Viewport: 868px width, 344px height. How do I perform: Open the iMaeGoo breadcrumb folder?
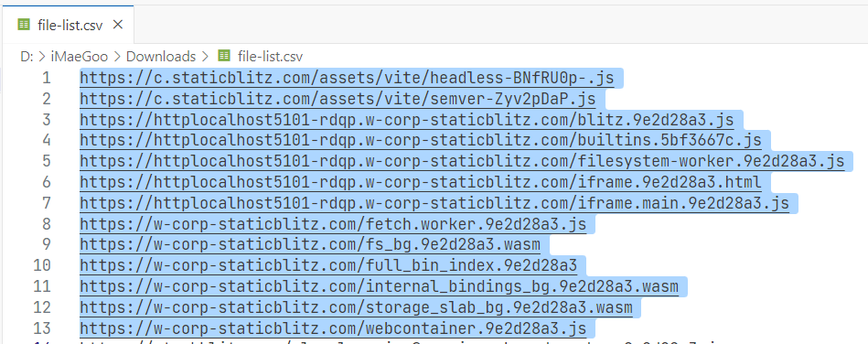pyautogui.click(x=80, y=56)
